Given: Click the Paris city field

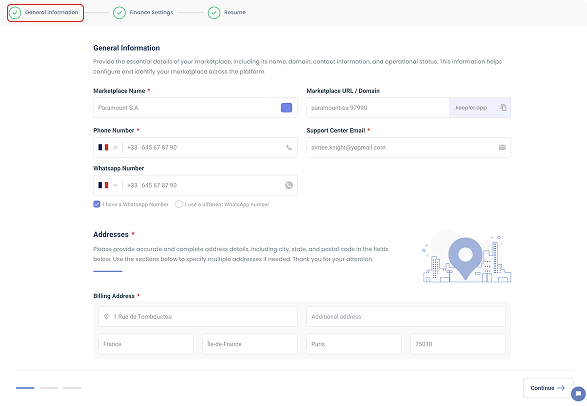Looking at the screenshot, I should 354,344.
